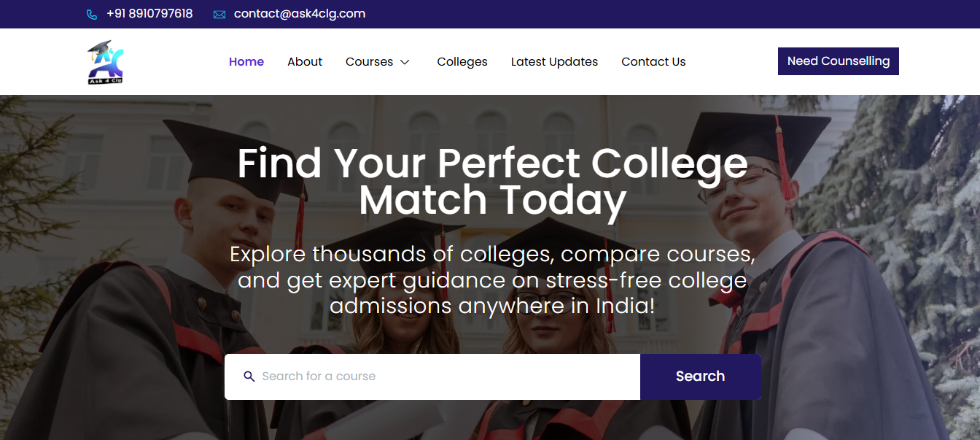Click the contact@ask4clg.com email link

pyautogui.click(x=300, y=14)
